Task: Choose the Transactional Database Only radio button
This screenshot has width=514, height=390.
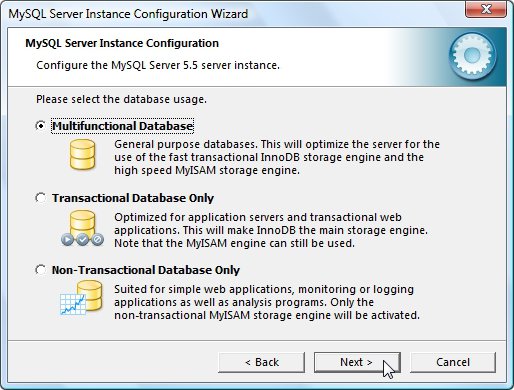Action: (x=41, y=198)
